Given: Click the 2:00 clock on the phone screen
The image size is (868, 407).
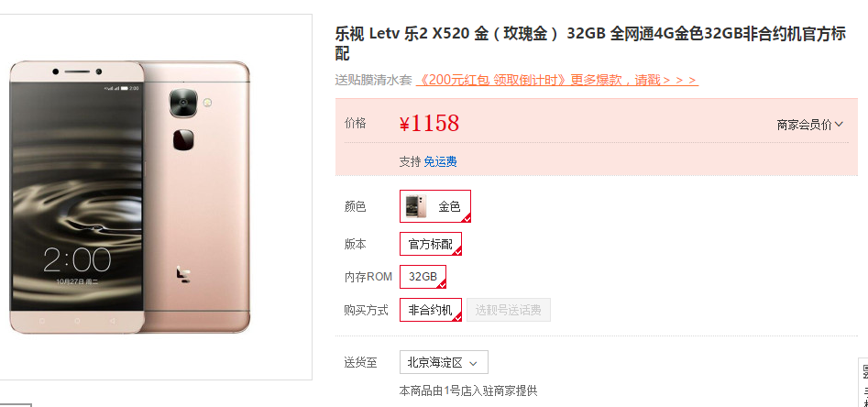Looking at the screenshot, I should (x=77, y=259).
